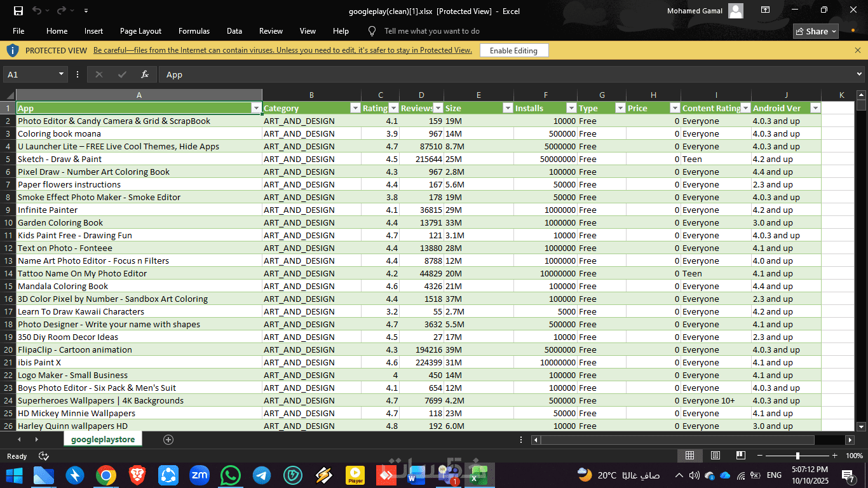
Task: Click the zoom out minus icon
Action: (761, 456)
